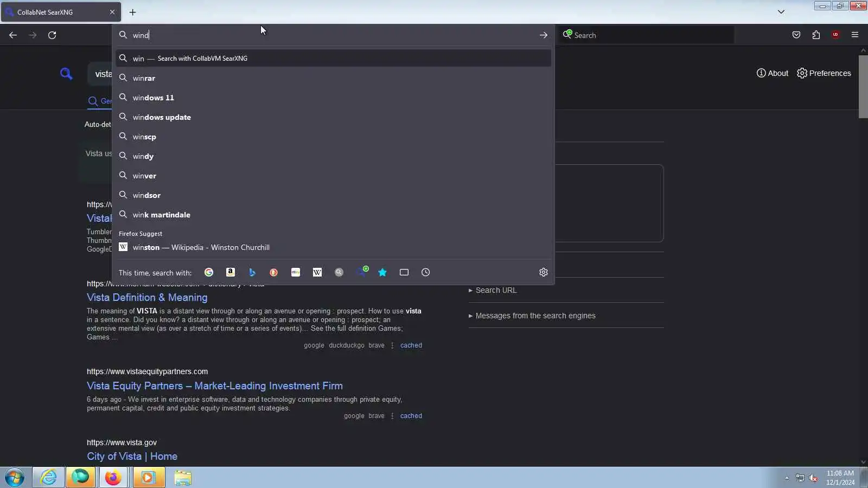Open the Vista Equity Partners result
This screenshot has height=488, width=868.
coord(215,386)
